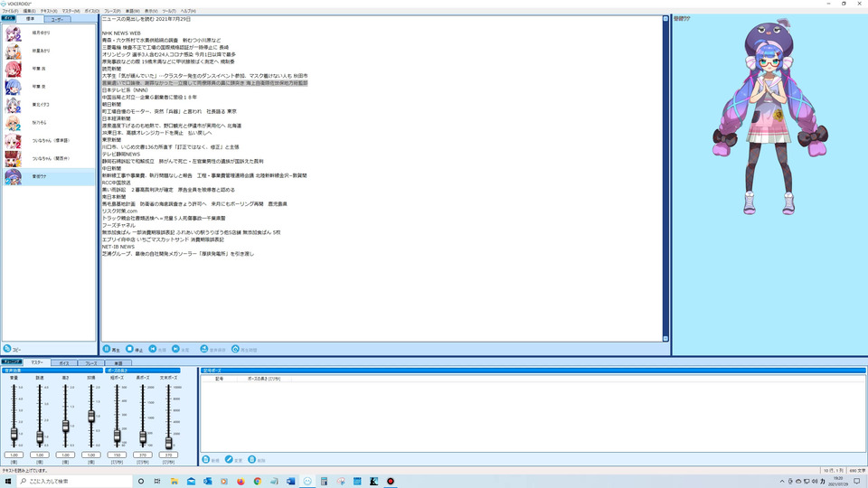Click the 文末ポーズ sentence-end pause slider handle
868x488 pixels.
coord(168,442)
